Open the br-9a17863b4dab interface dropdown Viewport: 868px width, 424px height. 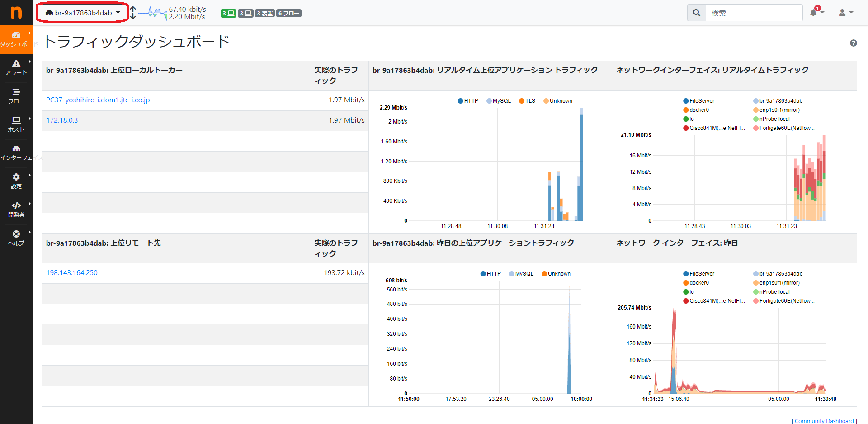click(83, 13)
